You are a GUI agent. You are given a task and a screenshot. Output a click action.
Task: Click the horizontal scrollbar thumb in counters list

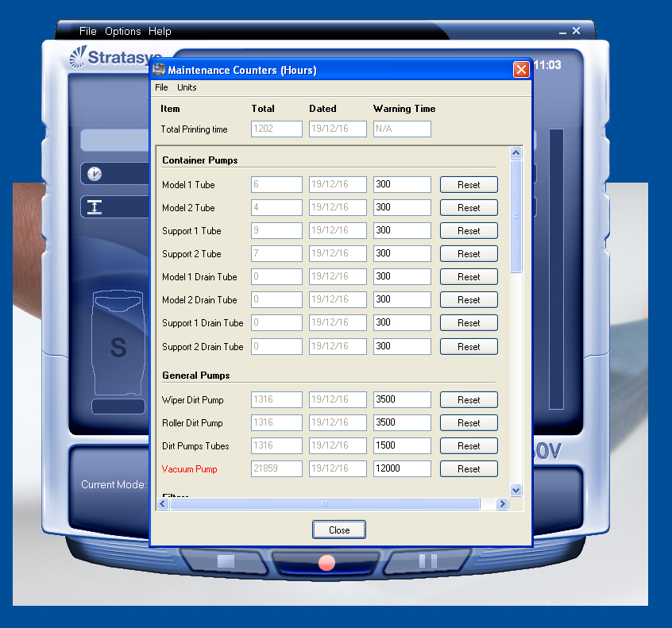pyautogui.click(x=325, y=504)
